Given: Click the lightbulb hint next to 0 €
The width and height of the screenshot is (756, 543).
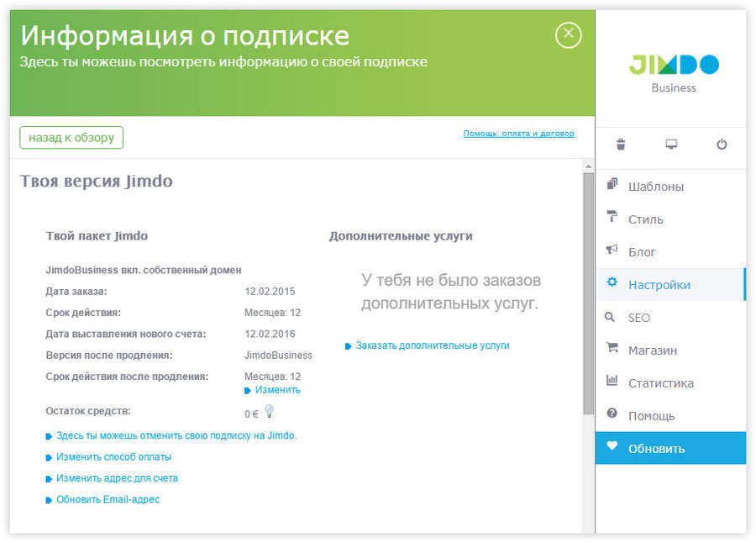Looking at the screenshot, I should pos(269,411).
